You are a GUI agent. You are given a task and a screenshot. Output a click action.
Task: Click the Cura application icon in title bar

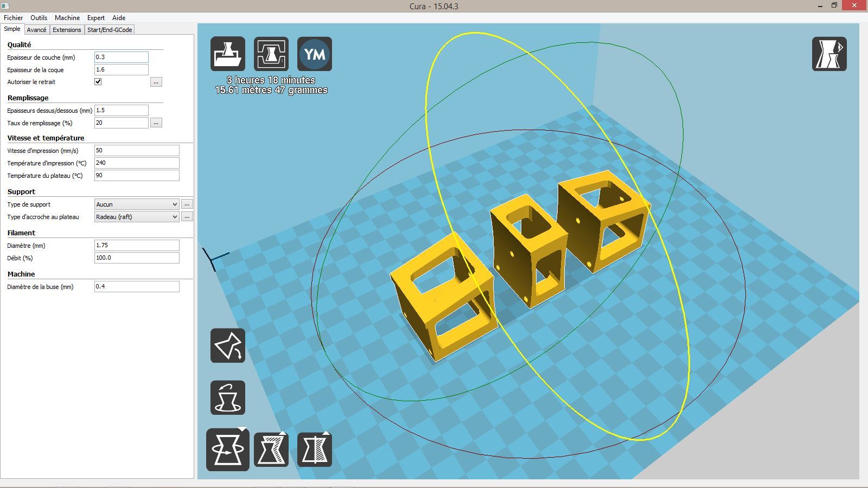pyautogui.click(x=5, y=6)
